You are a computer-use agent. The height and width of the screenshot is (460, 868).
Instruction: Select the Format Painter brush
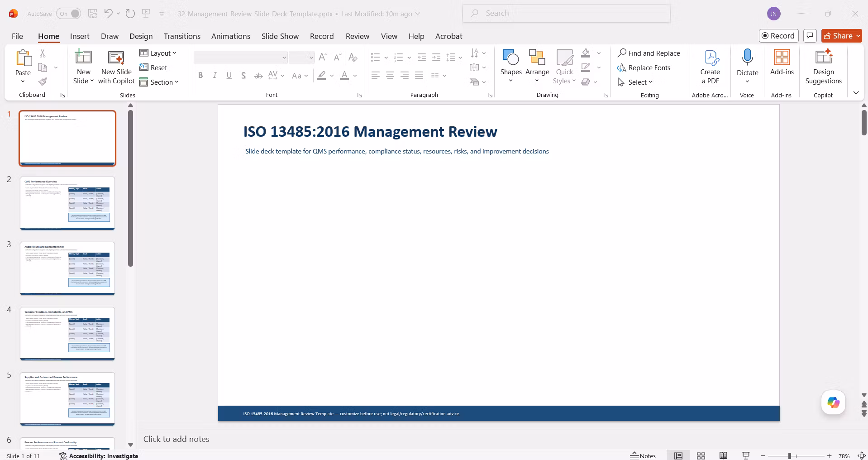(x=43, y=82)
